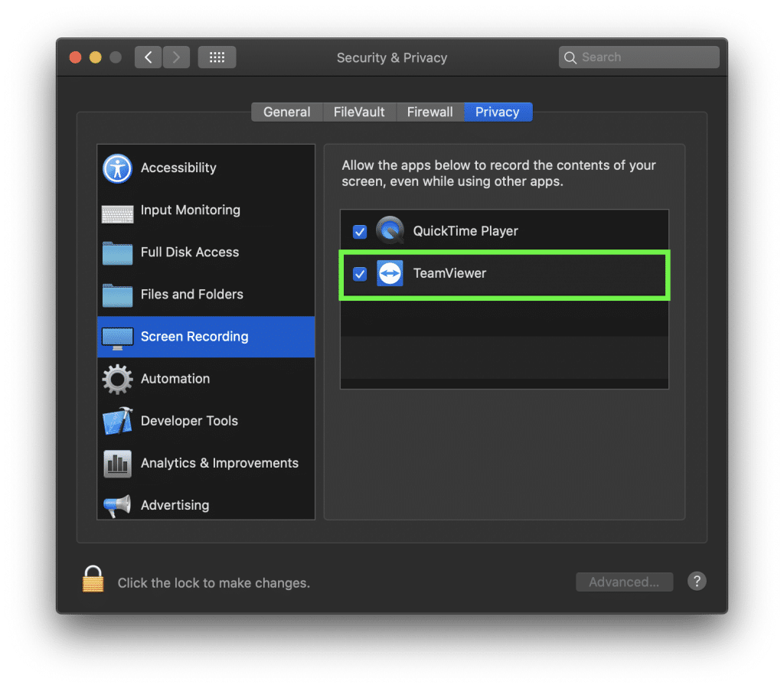Close the Security & Privacy window
784x688 pixels.
coord(76,57)
